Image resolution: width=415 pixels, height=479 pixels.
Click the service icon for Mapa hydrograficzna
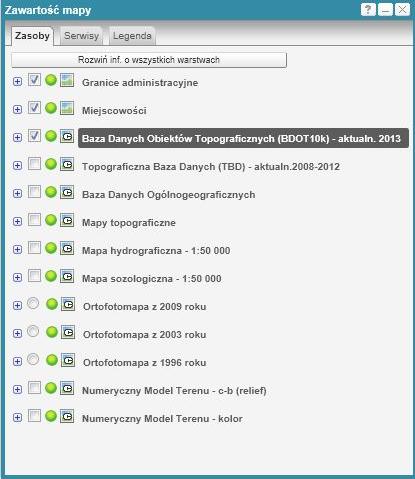pos(67,248)
